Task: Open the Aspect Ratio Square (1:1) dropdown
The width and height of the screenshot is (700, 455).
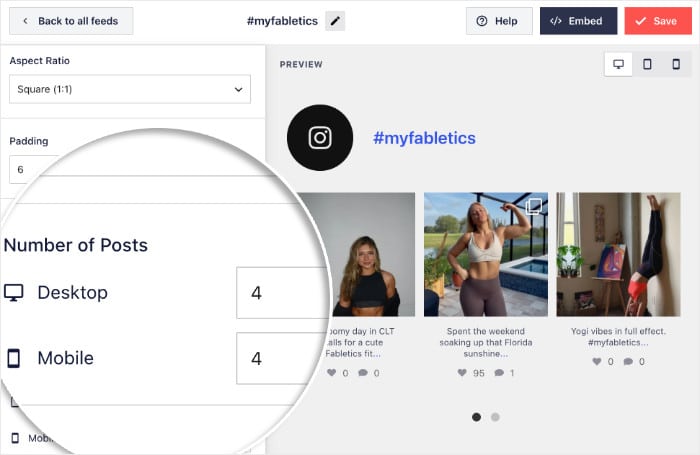Action: coord(130,89)
